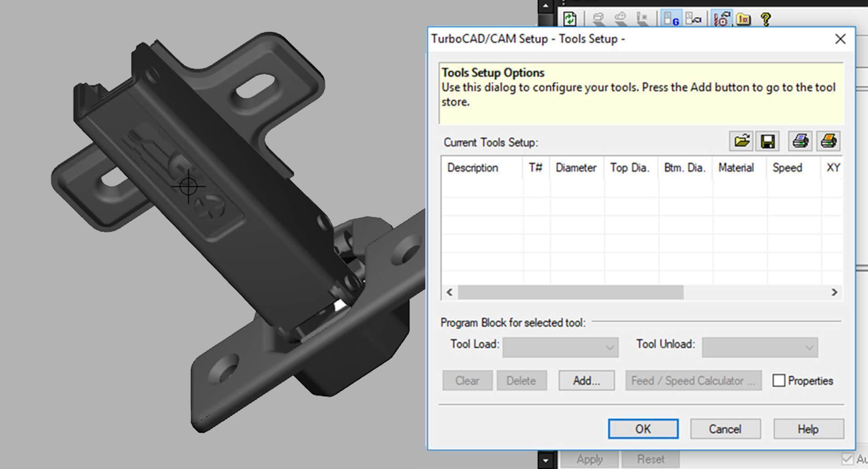Image resolution: width=868 pixels, height=469 pixels.
Task: Select the G-code toolbar icon
Action: point(671,19)
